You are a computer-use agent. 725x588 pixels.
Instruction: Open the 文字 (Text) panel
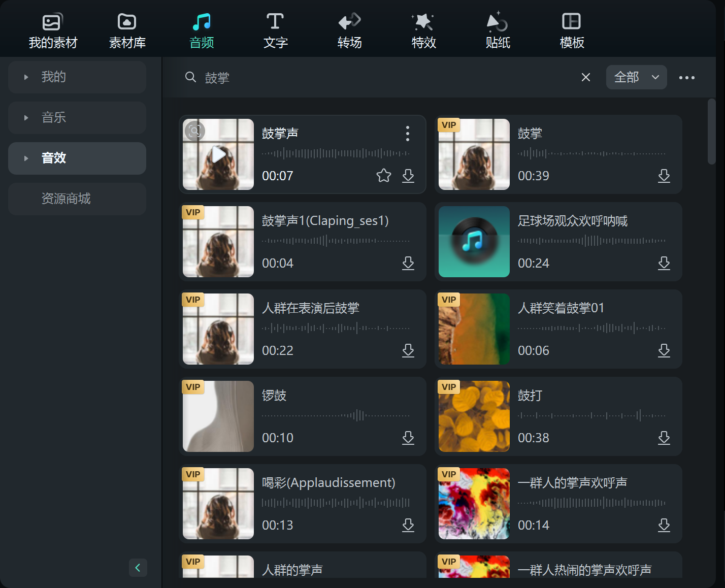[x=275, y=29]
